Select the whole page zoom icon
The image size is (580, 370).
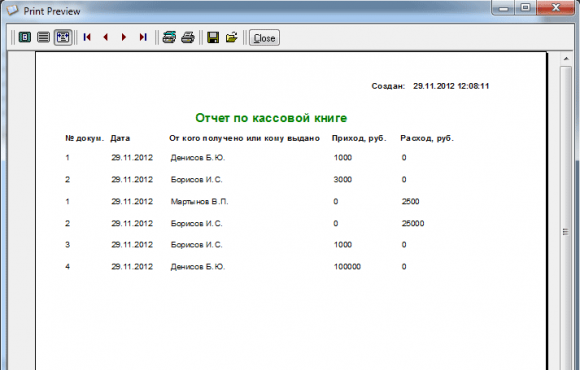click(x=25, y=37)
